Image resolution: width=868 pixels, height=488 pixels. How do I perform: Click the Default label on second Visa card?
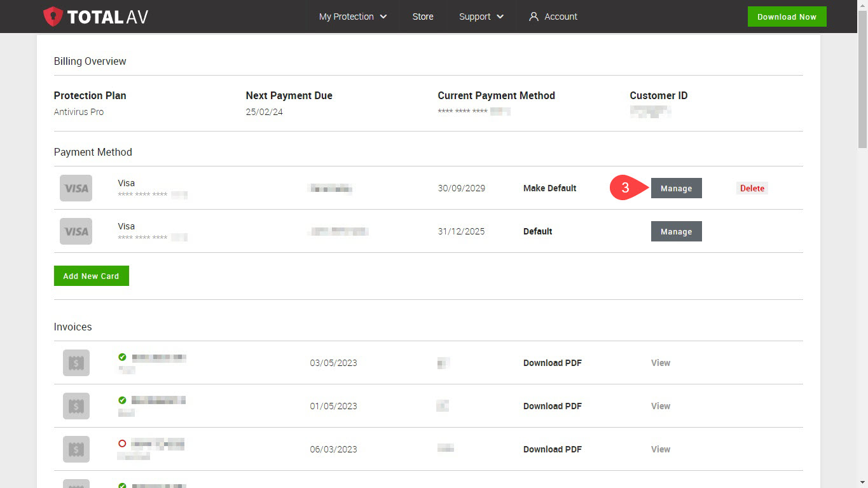click(537, 231)
